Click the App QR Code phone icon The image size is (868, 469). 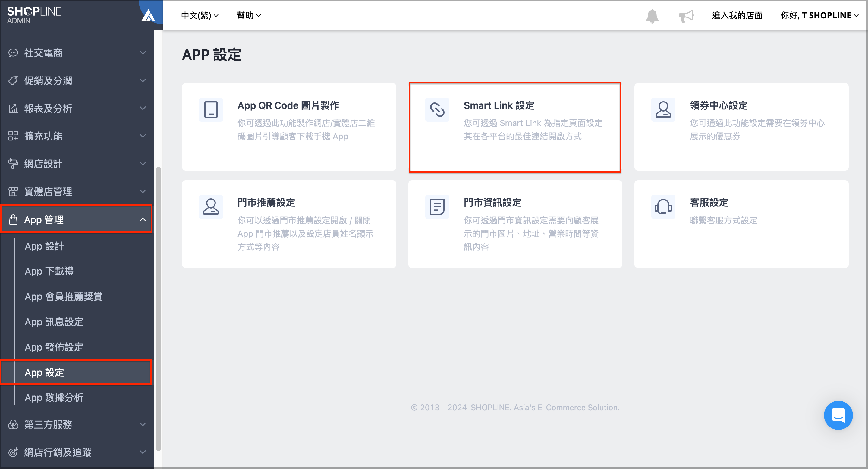click(x=211, y=109)
